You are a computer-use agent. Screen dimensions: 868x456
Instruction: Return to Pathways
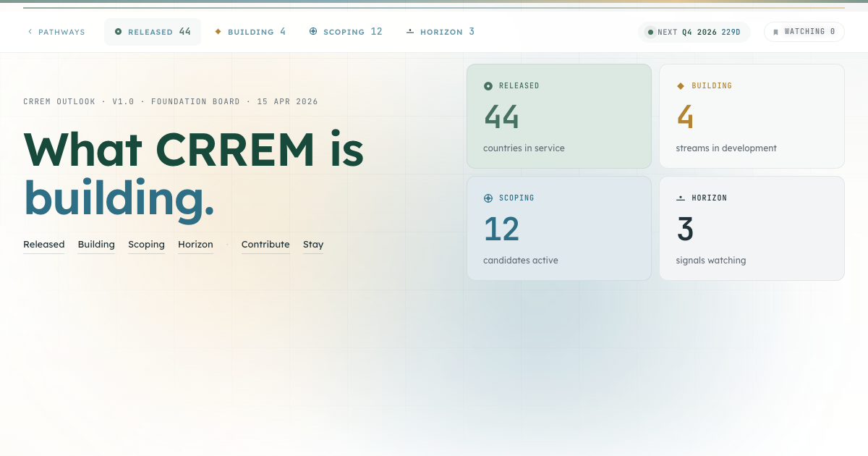coord(56,32)
